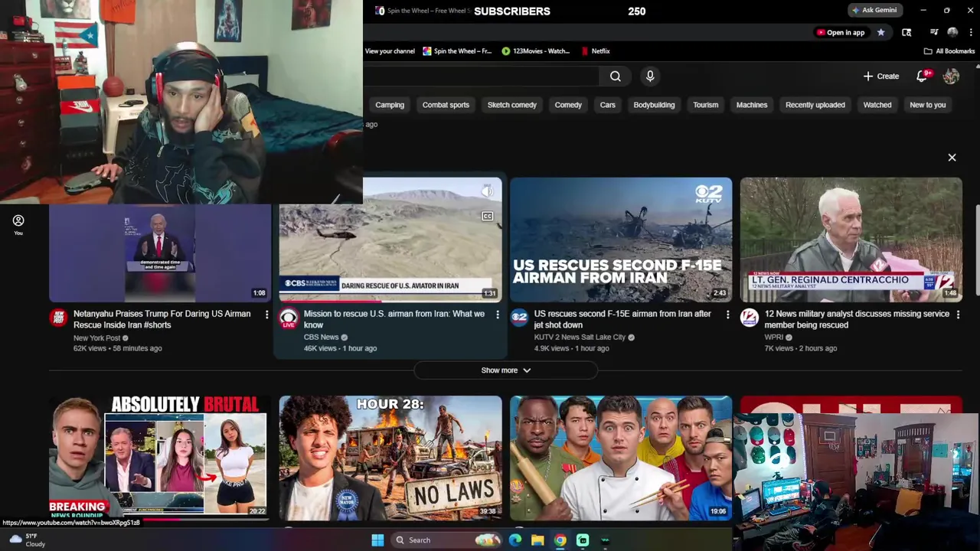Open the CBS News channel name link
980x551 pixels.
tap(321, 337)
